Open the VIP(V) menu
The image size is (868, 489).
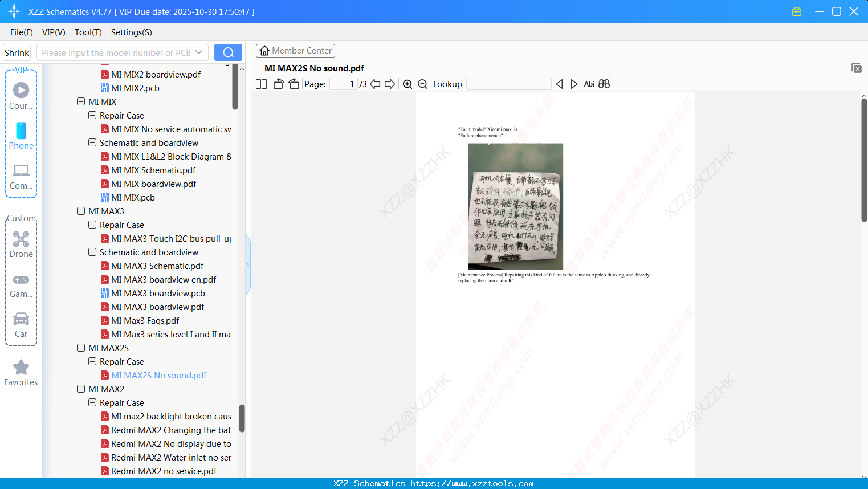point(54,32)
